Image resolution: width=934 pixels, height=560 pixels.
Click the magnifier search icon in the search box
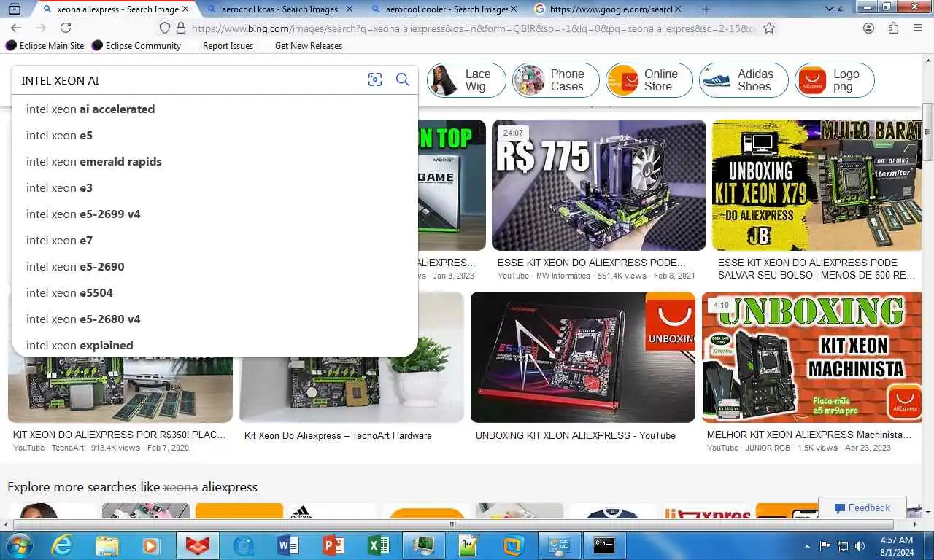pyautogui.click(x=403, y=79)
